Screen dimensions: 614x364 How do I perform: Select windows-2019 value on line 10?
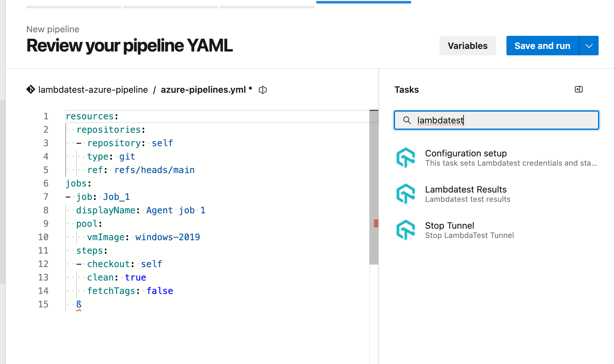[167, 237]
